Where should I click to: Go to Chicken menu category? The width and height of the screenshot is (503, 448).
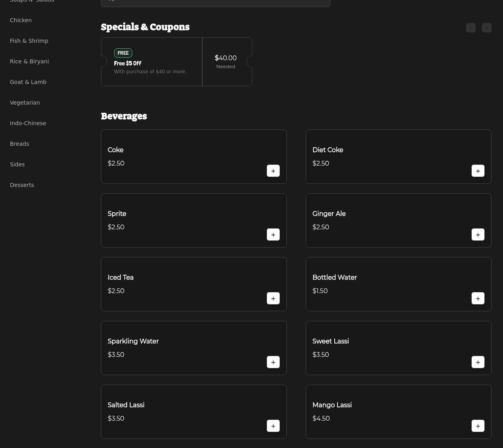(21, 20)
